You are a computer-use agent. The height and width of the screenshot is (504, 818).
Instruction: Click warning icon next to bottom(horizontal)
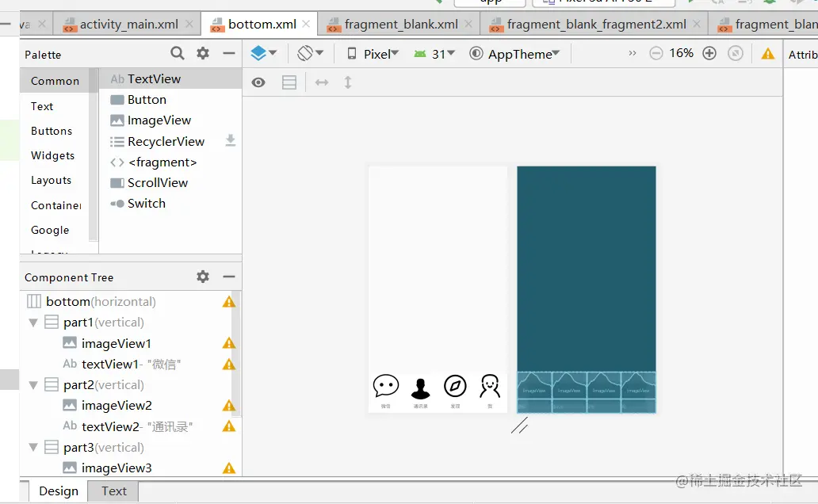(229, 302)
